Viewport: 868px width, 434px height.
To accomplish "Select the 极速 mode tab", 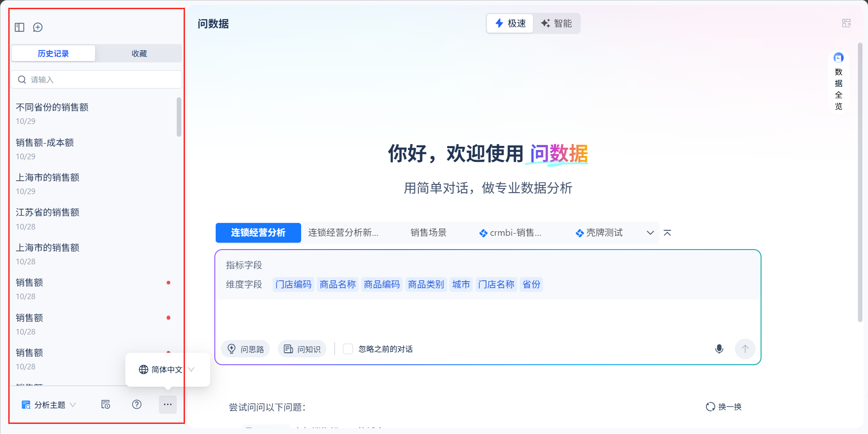I will point(510,23).
